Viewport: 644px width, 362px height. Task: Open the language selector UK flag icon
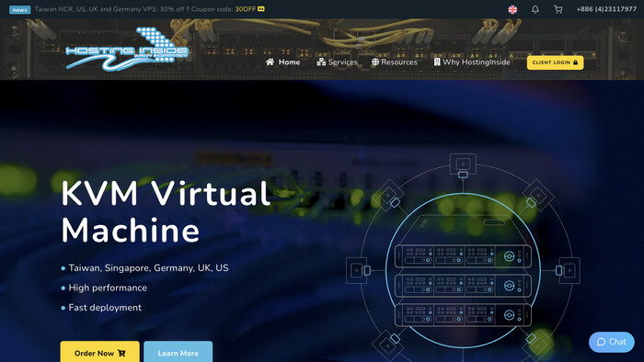[512, 9]
